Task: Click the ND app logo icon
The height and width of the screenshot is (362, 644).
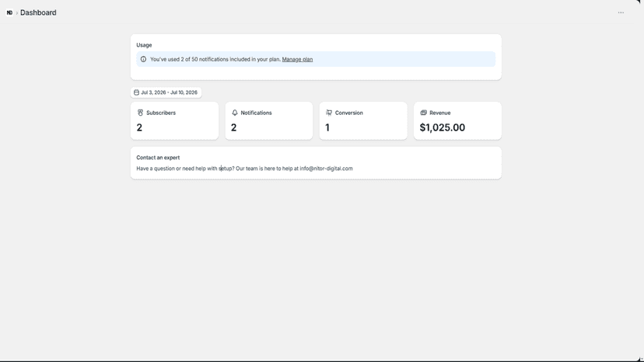Action: [9, 12]
